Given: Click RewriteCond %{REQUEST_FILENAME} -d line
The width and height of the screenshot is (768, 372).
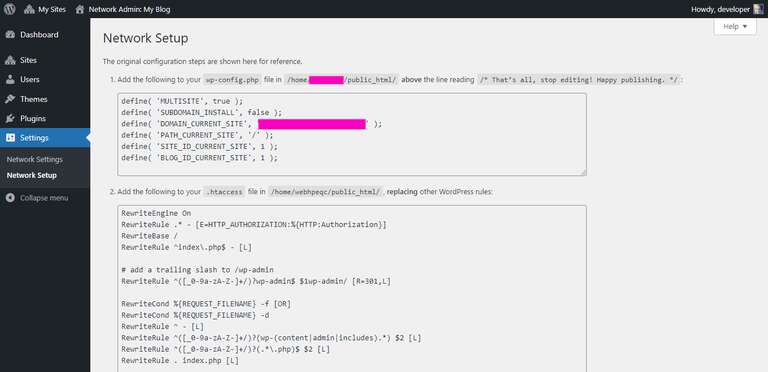Looking at the screenshot, I should point(195,316).
